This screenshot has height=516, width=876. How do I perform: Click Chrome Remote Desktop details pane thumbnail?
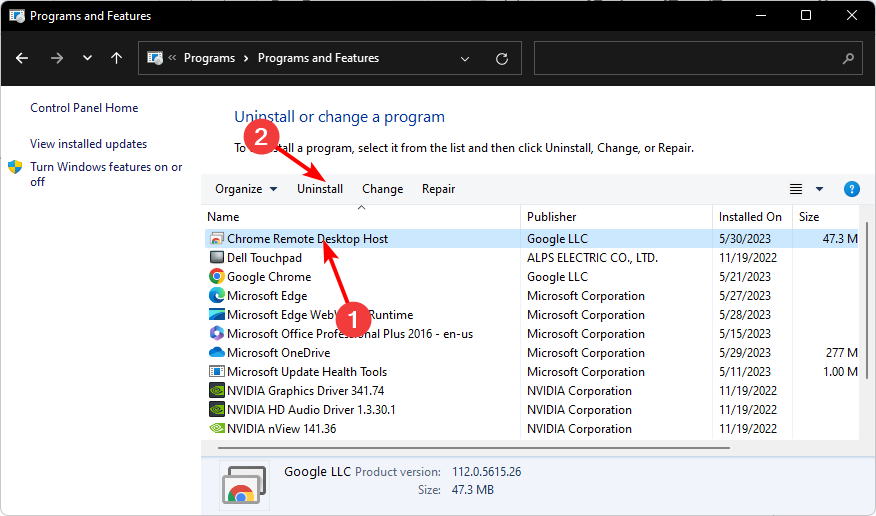[x=244, y=485]
